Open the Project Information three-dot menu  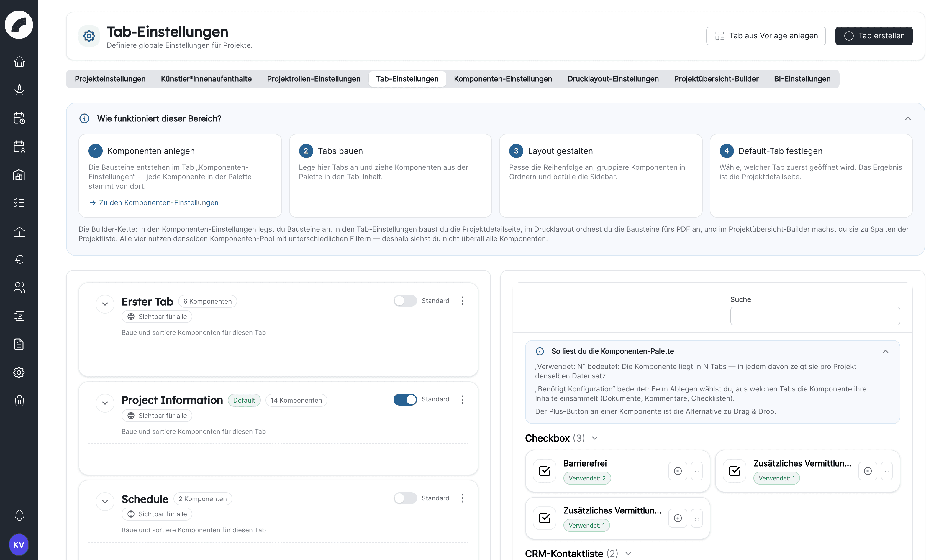pos(463,400)
